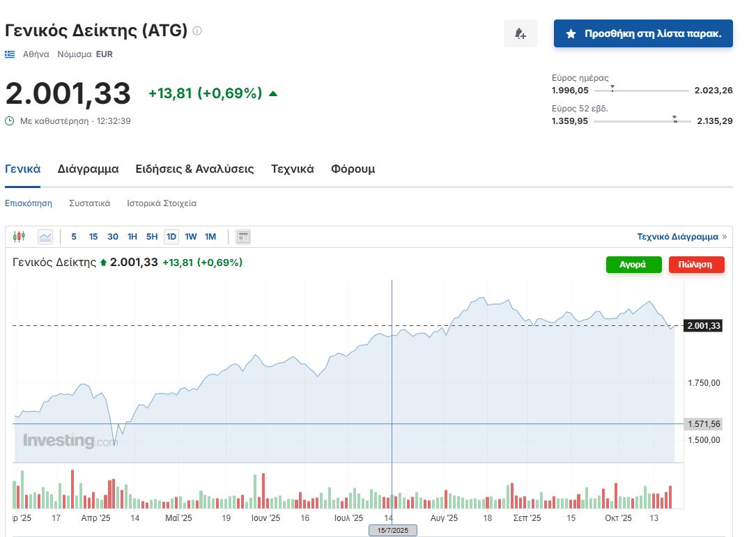This screenshot has height=537, width=756.
Task: Click the star icon in watchlist button
Action: tap(571, 33)
